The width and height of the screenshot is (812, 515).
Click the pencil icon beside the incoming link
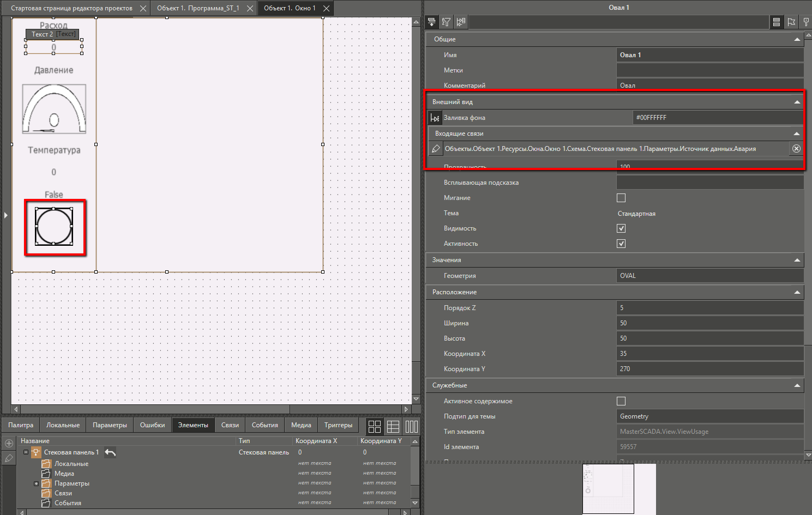[x=436, y=149]
